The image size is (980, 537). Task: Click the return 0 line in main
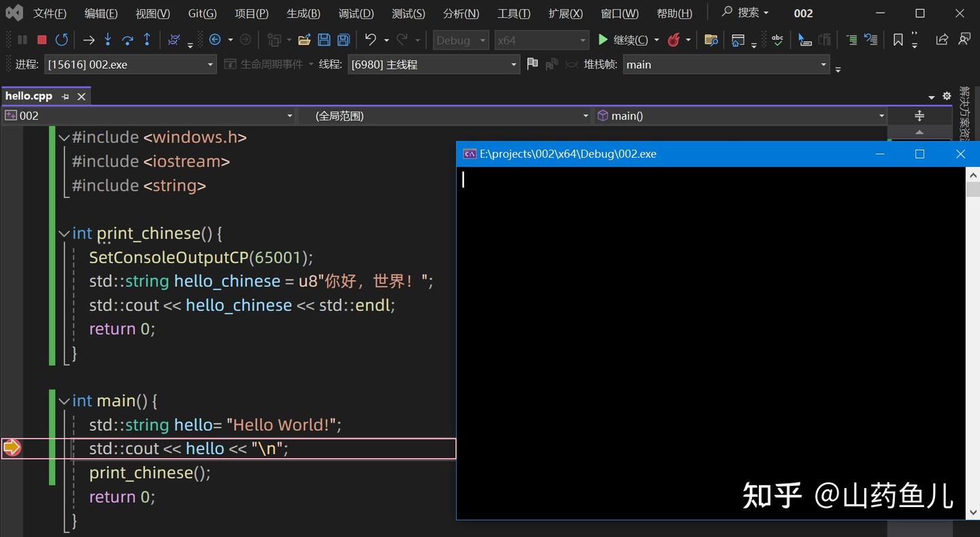pos(122,497)
